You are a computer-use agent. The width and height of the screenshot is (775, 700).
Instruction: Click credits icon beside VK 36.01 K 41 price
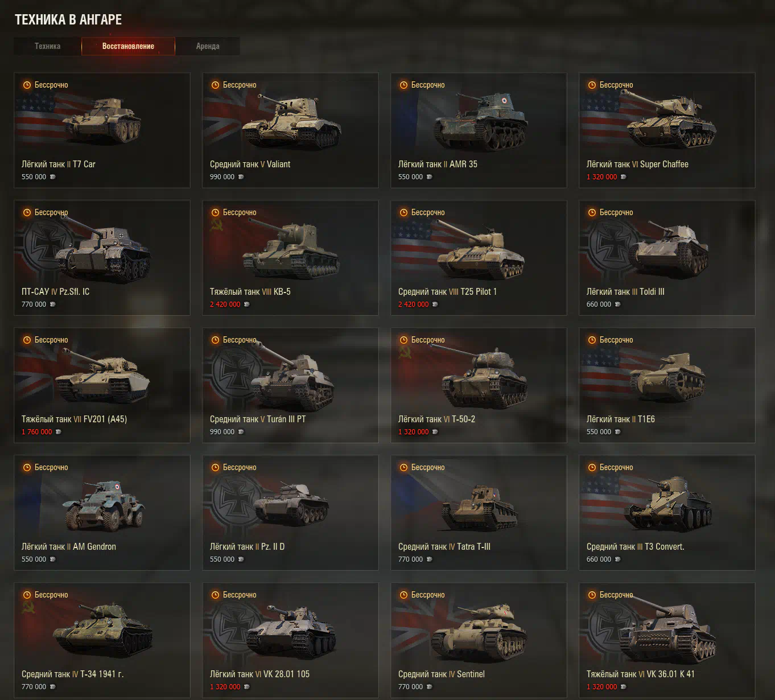pyautogui.click(x=623, y=687)
